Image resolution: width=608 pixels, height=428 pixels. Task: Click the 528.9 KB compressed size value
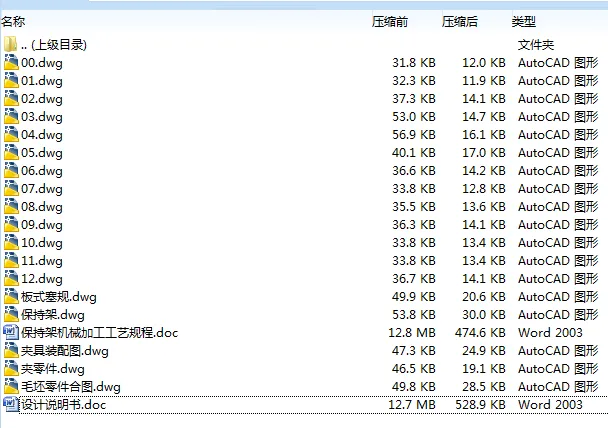pyautogui.click(x=480, y=405)
